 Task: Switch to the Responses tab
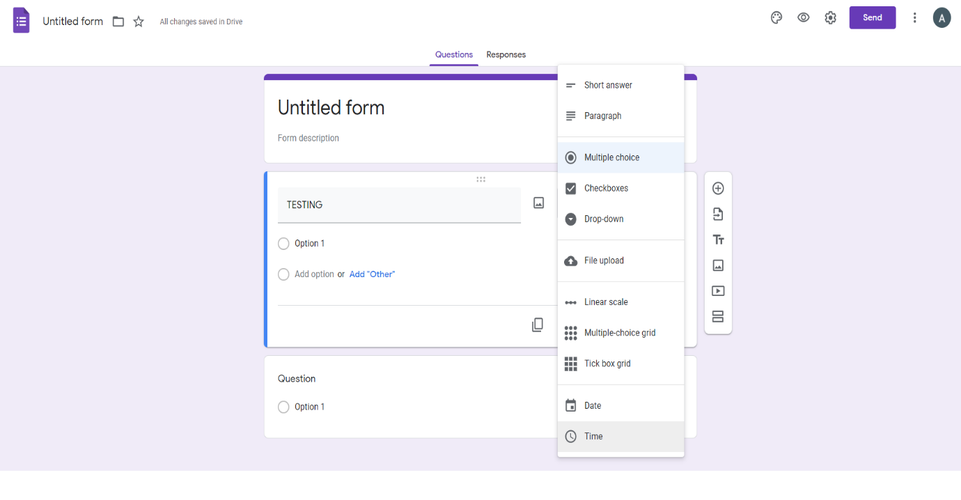(x=506, y=55)
